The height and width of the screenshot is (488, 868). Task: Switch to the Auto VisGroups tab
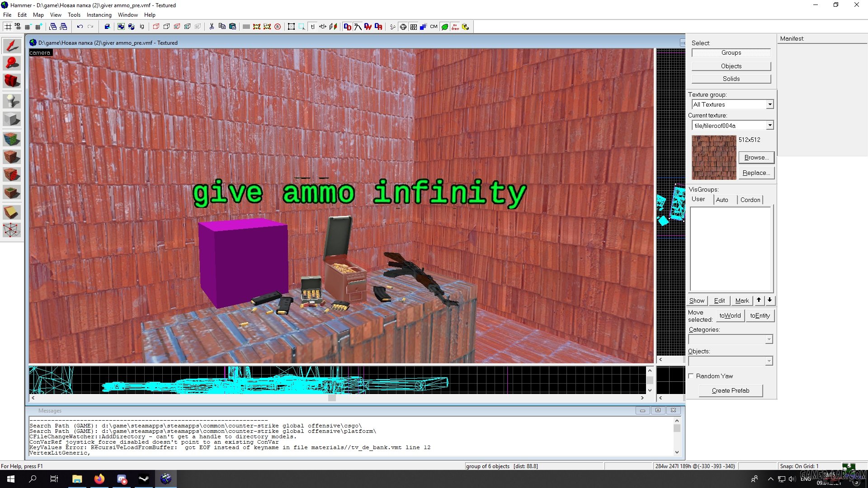point(722,200)
